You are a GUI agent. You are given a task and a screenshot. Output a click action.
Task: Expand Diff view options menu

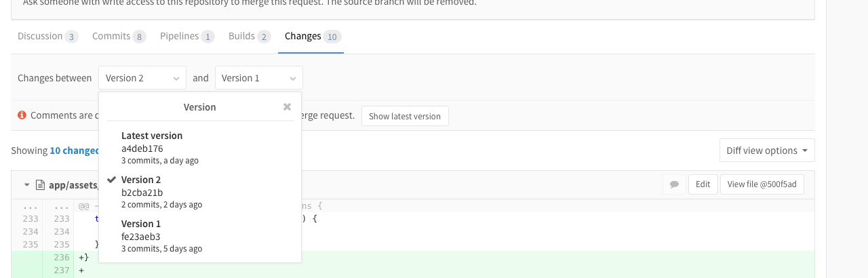click(x=767, y=151)
